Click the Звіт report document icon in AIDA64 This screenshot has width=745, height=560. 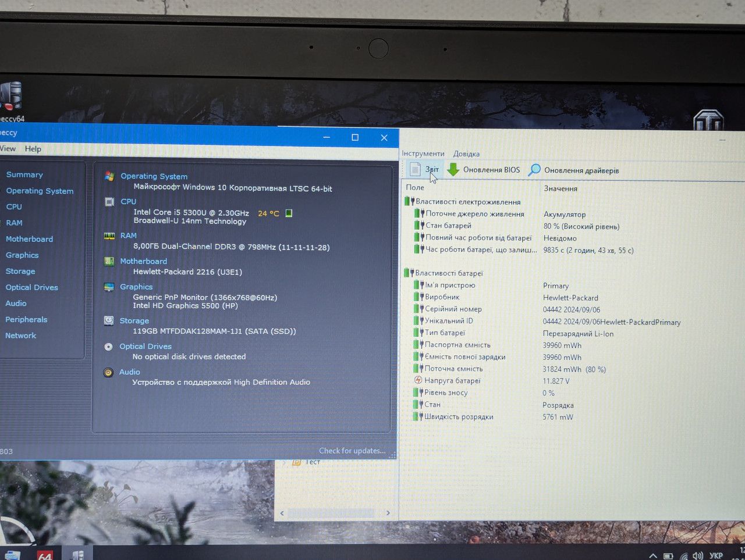coord(415,169)
